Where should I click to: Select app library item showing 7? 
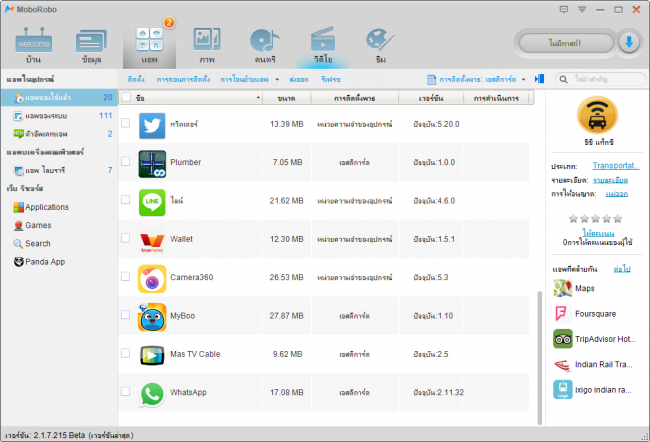pos(59,170)
